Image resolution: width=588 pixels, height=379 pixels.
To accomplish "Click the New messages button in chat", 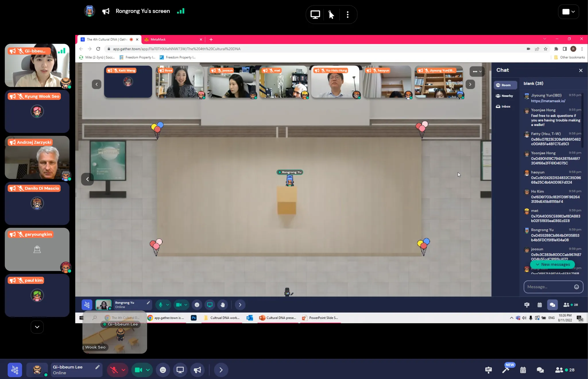I will click(x=552, y=264).
